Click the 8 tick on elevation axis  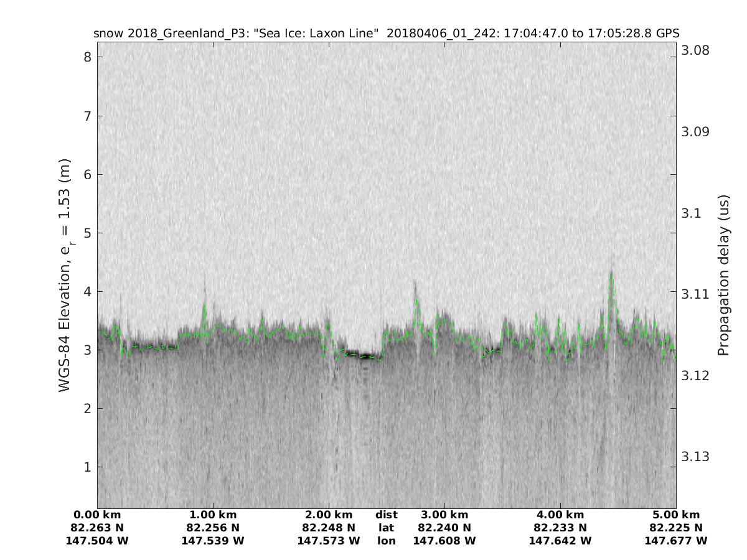(88, 57)
